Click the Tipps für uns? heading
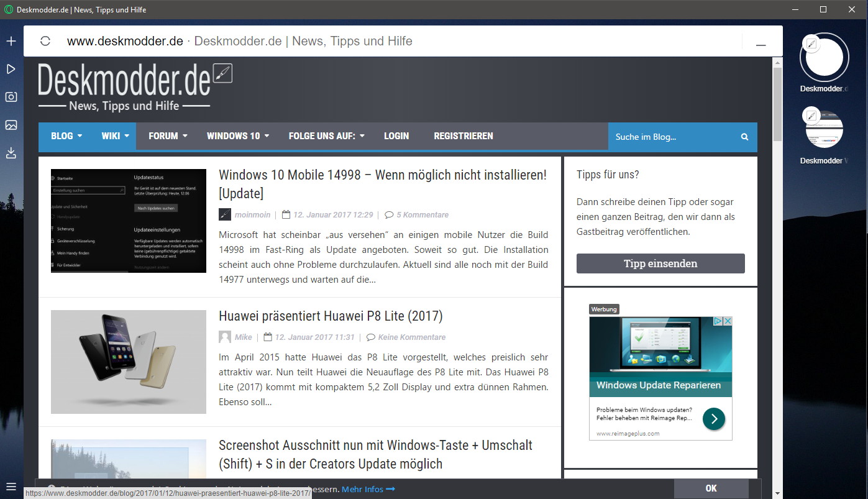The width and height of the screenshot is (868, 499). [608, 175]
